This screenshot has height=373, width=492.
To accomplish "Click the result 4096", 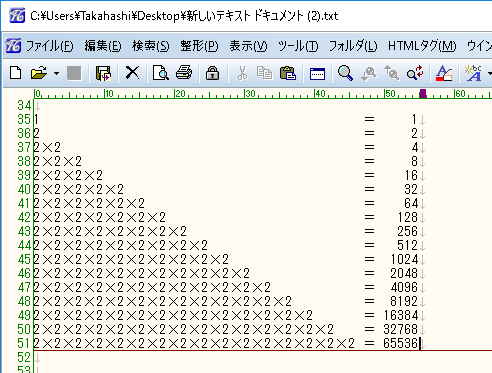I will tap(404, 287).
